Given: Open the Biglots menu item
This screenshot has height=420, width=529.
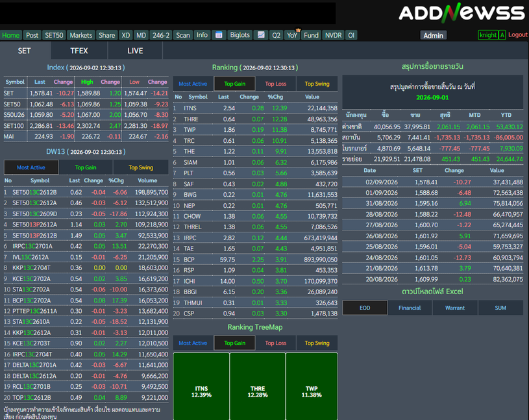Looking at the screenshot, I should coord(240,35).
